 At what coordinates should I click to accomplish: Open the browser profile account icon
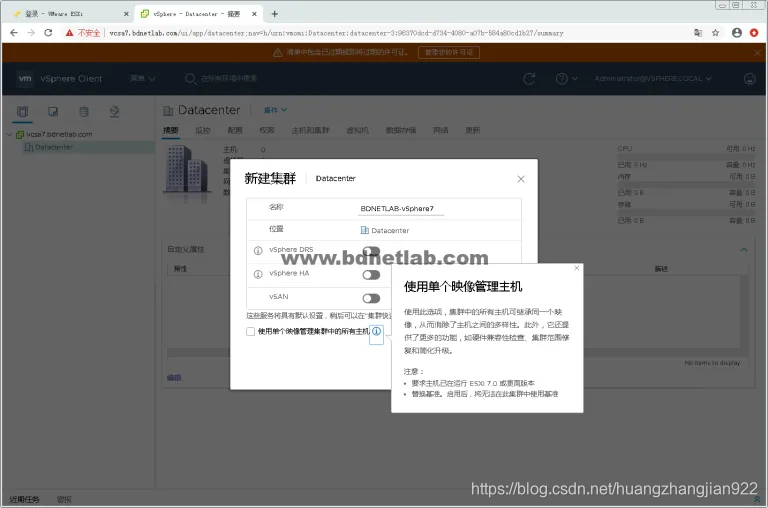tap(737, 33)
